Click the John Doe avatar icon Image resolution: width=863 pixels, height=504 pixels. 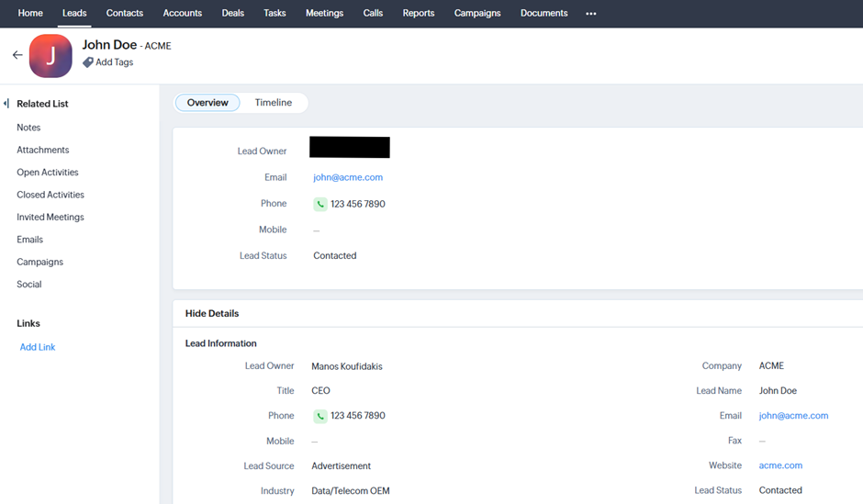pos(50,56)
